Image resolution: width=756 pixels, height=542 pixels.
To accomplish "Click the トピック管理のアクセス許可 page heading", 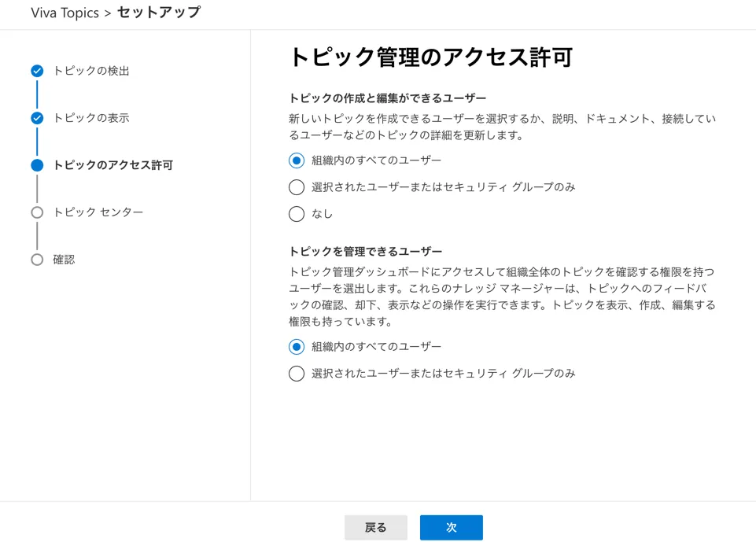I will click(x=430, y=57).
